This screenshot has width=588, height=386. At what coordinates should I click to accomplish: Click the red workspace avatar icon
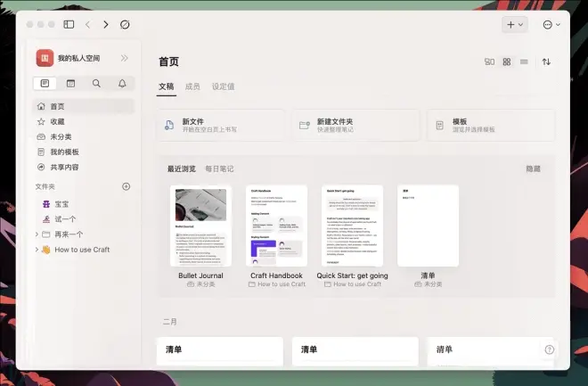45,58
